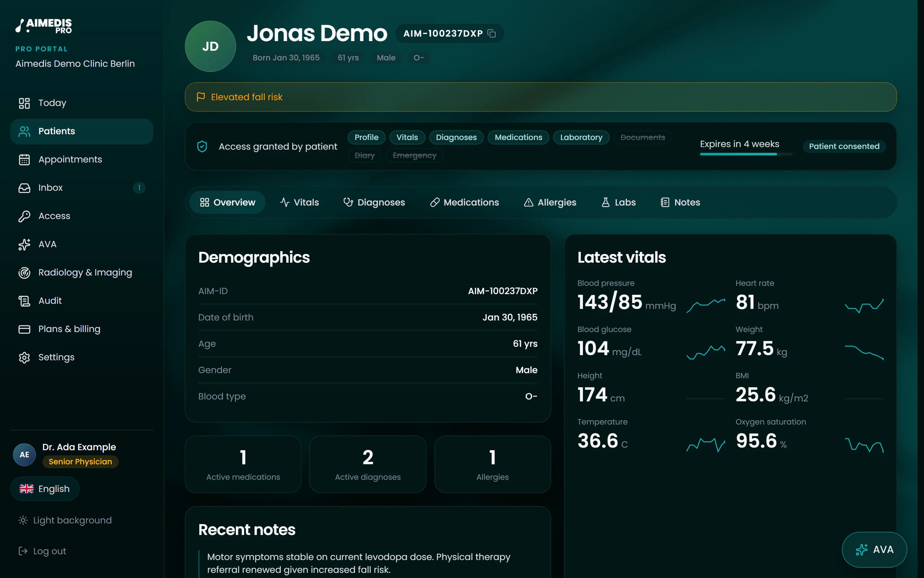Click the Inbox unread count badge
This screenshot has height=578, width=924.
(139, 188)
